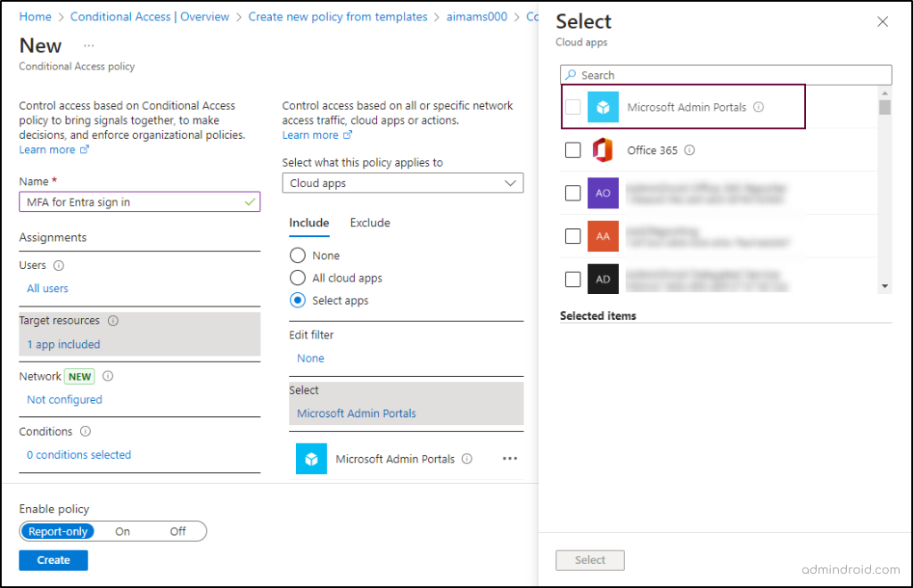Click info icon beside Users label
The width and height of the screenshot is (913, 588).
[59, 265]
